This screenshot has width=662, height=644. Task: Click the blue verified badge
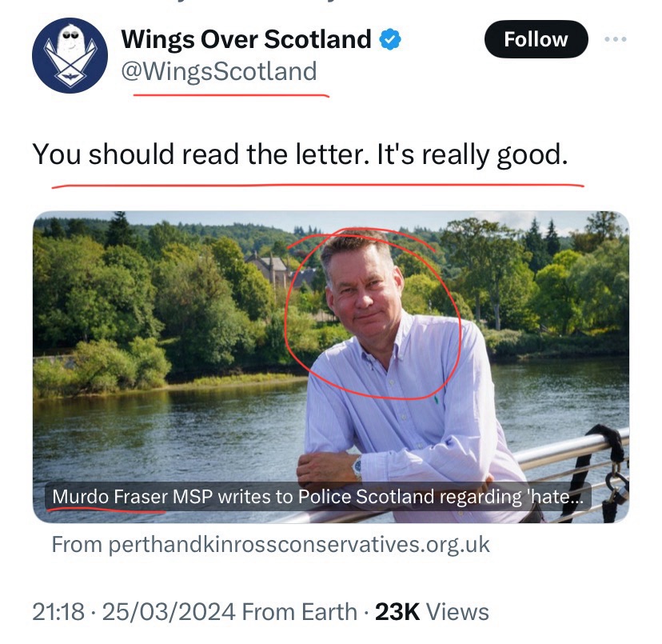[390, 39]
